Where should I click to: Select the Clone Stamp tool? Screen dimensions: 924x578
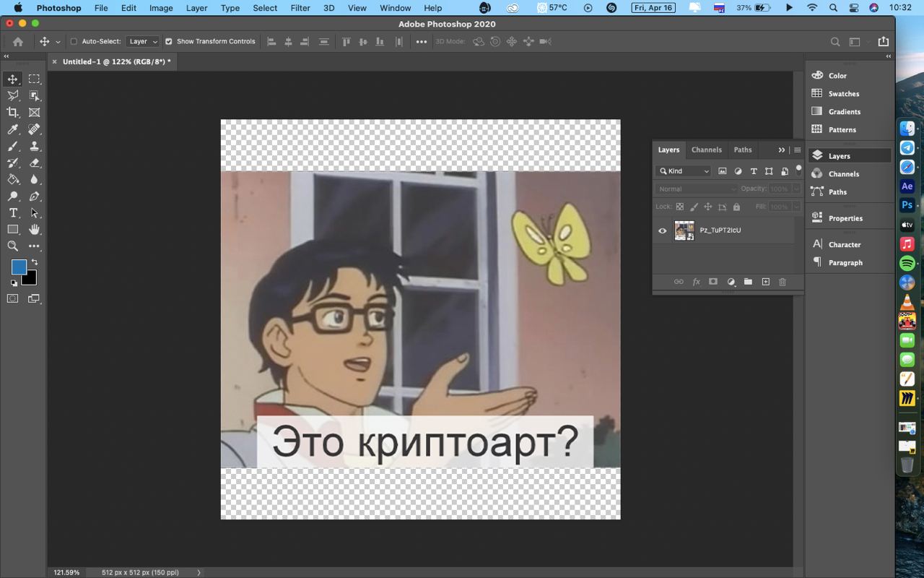34,146
